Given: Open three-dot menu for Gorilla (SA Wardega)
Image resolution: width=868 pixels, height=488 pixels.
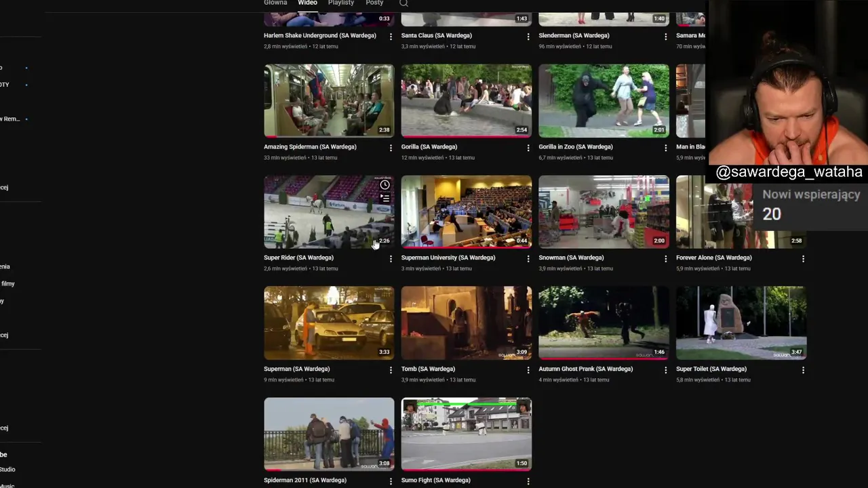Looking at the screenshot, I should (x=528, y=148).
